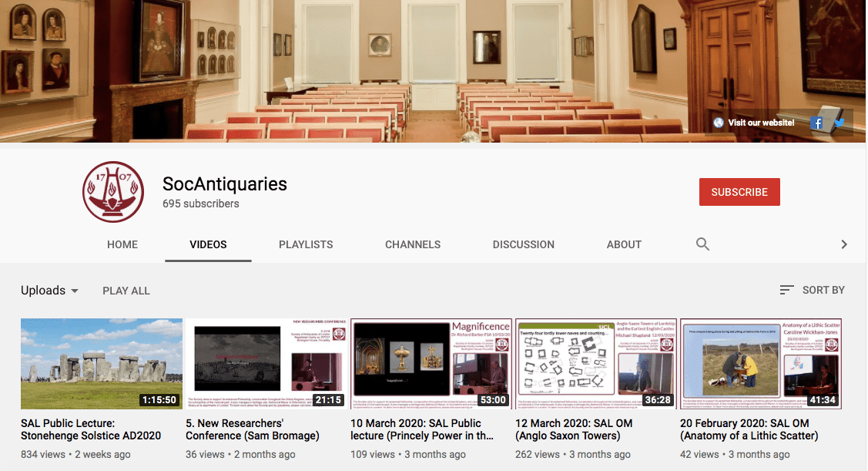Open the ABOUT tab
The height and width of the screenshot is (471, 868).
coord(624,244)
